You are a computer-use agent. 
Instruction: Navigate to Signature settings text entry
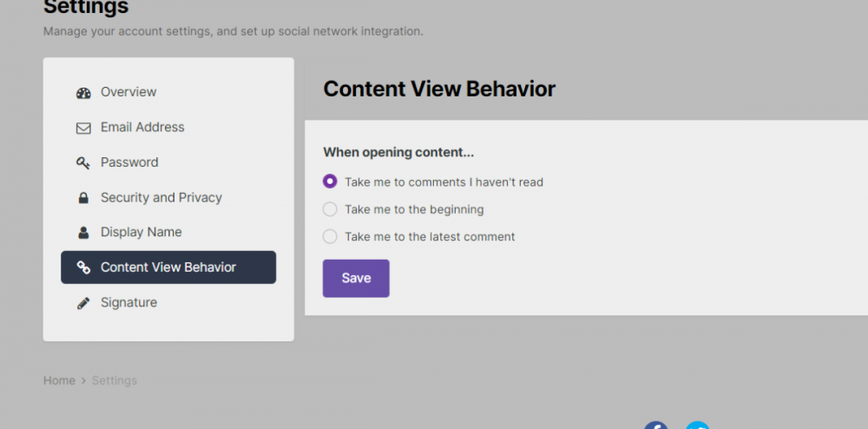(x=128, y=302)
